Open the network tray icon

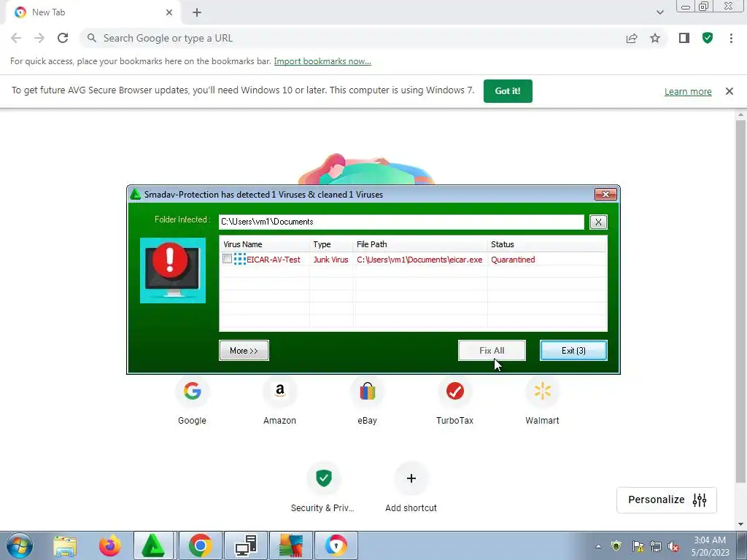[656, 546]
